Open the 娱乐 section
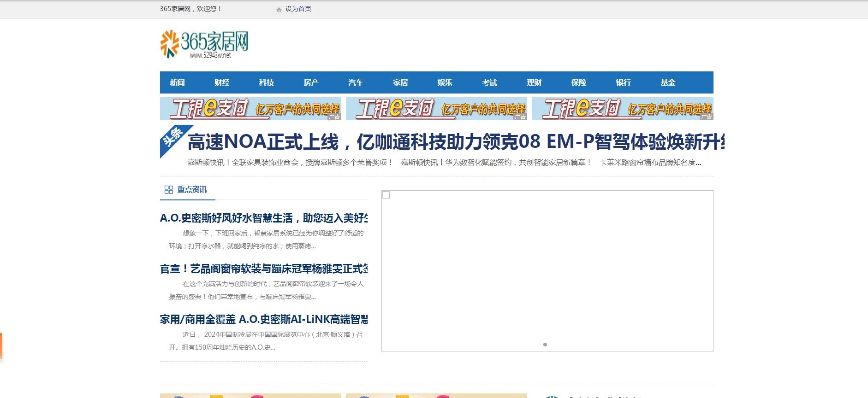 445,82
